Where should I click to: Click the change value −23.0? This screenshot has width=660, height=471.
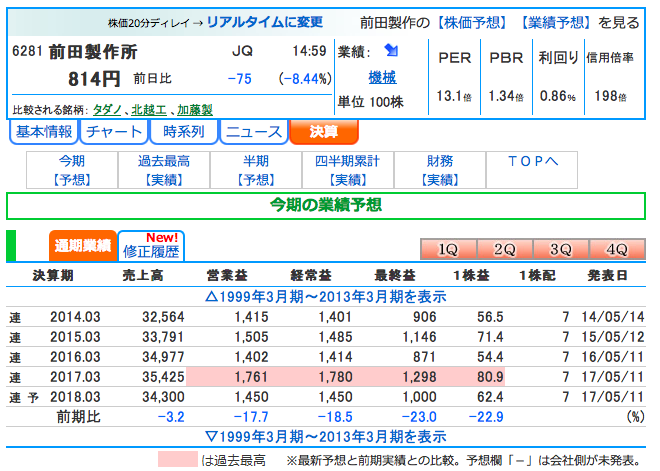(x=419, y=417)
